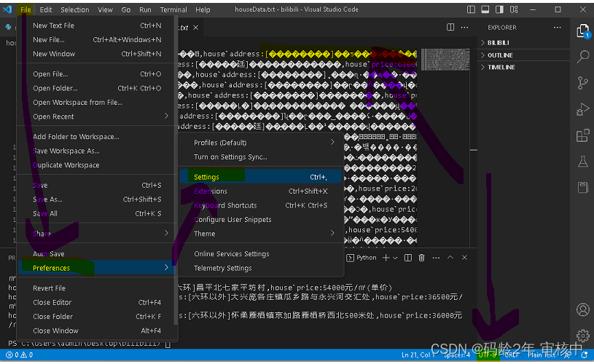Open terminal launch profile dropdown chevron
The width and height of the screenshot is (594, 364).
(395, 258)
